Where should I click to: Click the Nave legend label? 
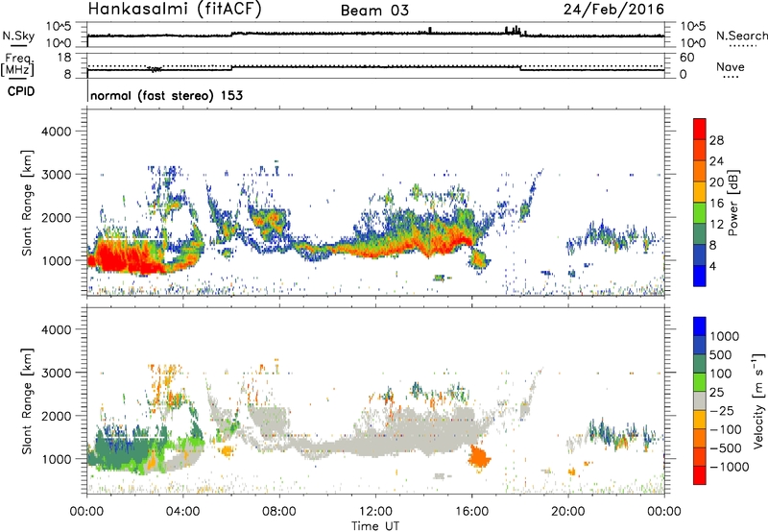pyautogui.click(x=731, y=67)
